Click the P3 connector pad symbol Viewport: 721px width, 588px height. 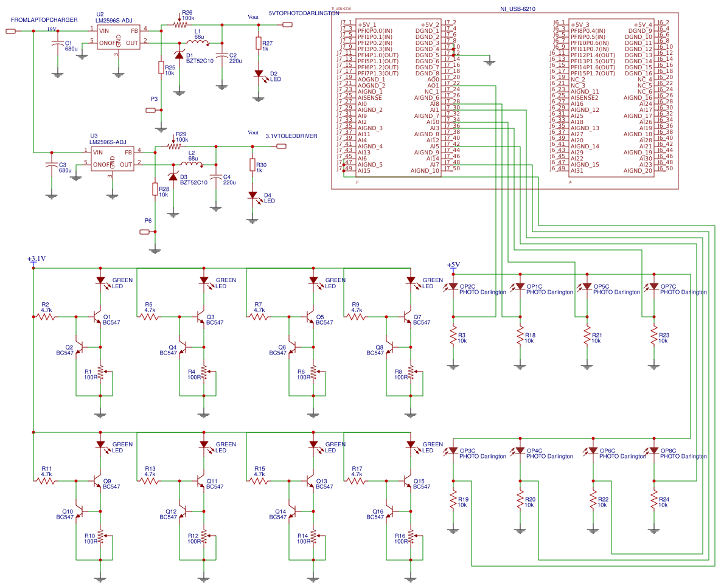click(x=152, y=109)
